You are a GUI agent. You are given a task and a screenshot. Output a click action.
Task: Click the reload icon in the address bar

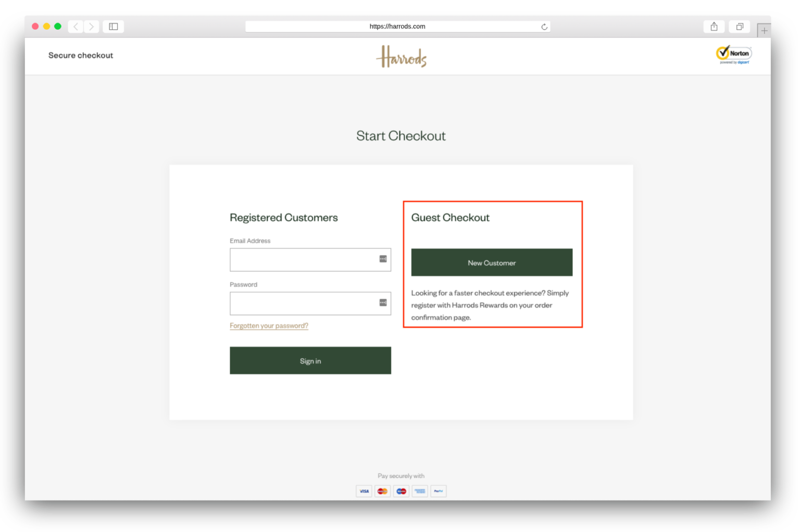tap(544, 26)
